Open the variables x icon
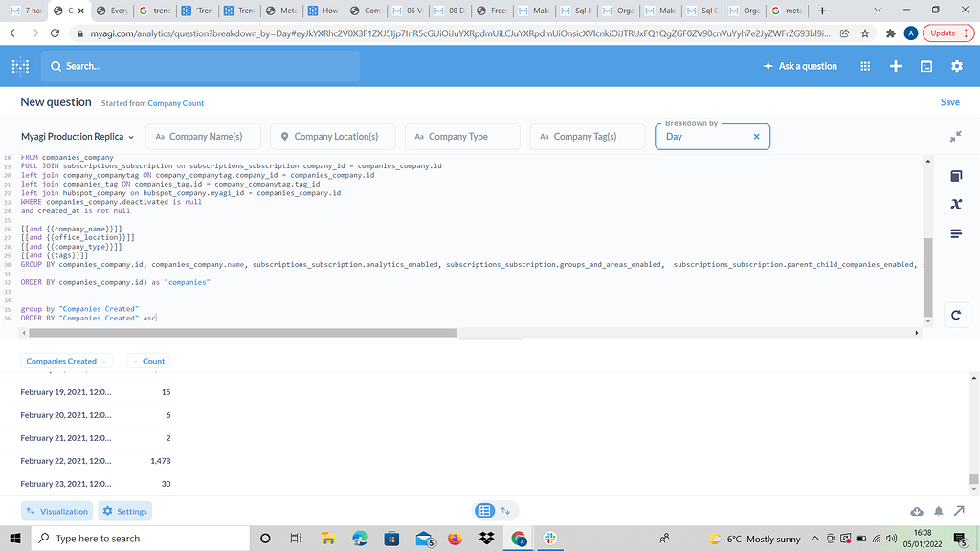980x551 pixels. 956,205
